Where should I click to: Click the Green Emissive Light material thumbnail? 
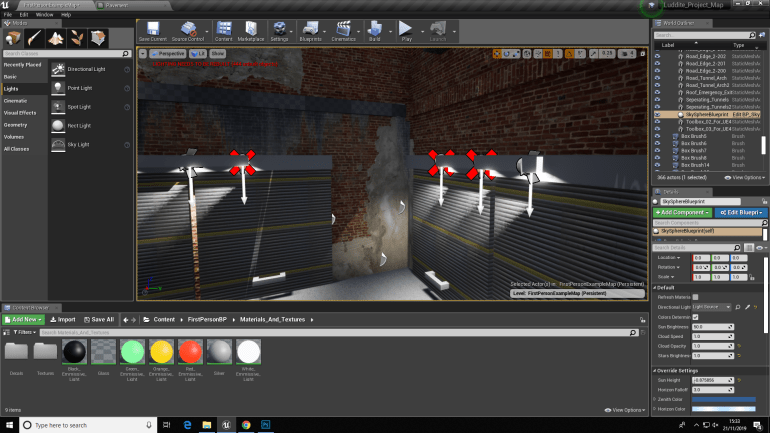tap(132, 352)
